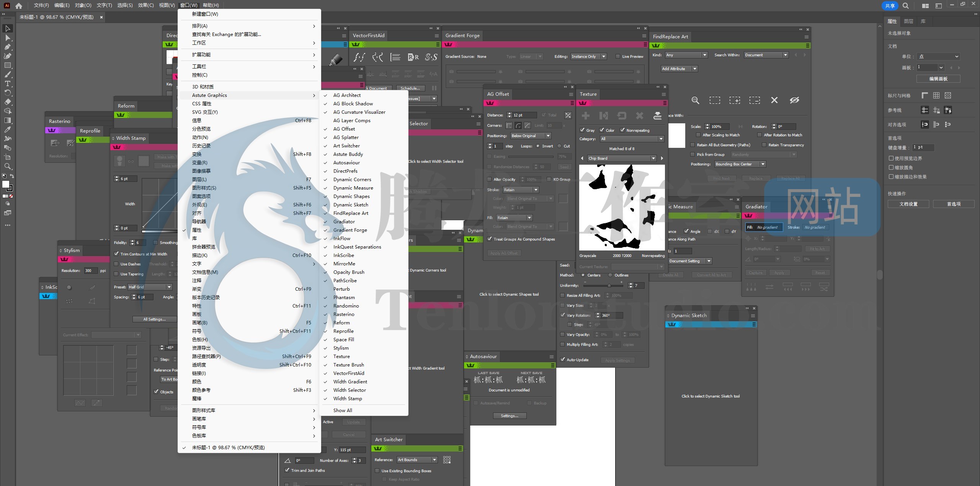Click Add to Selection marquee-plus icon in FindReplace Art
The height and width of the screenshot is (486, 980).
735,100
